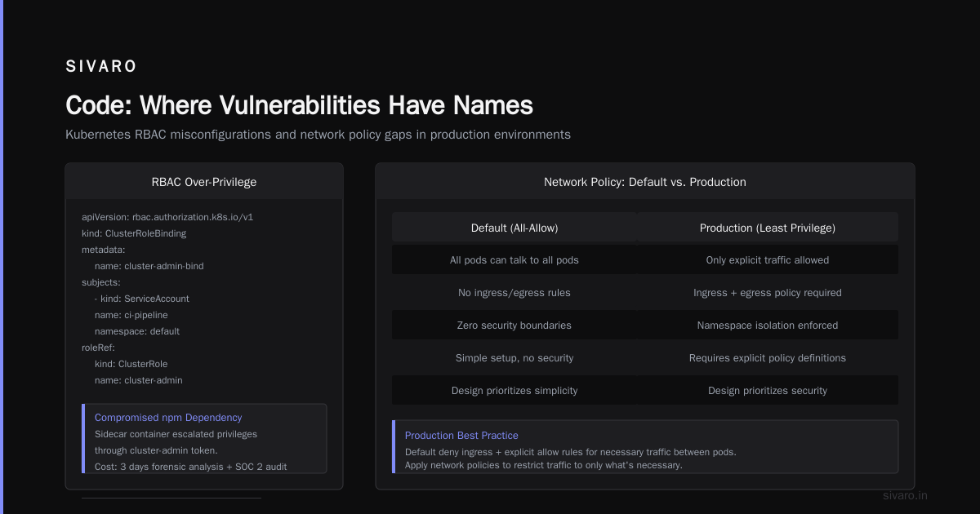Click 'Ingress + egress policy required' cell
Image resolution: width=980 pixels, height=514 pixels.
(768, 293)
